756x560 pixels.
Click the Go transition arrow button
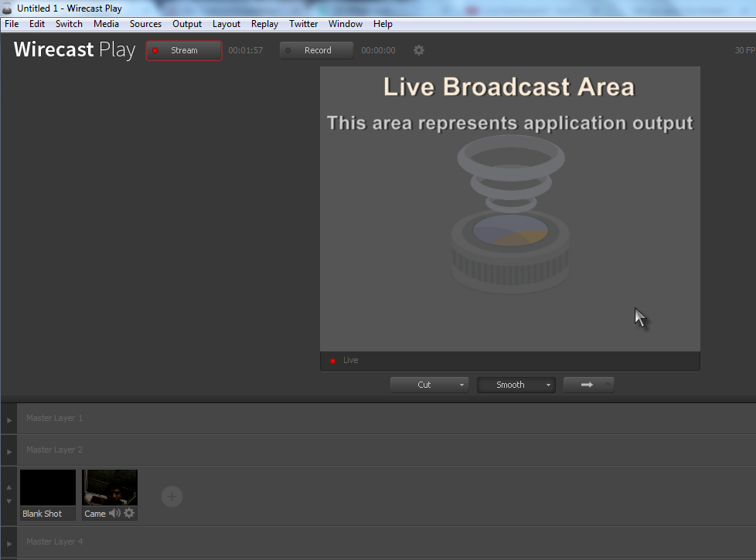point(589,385)
